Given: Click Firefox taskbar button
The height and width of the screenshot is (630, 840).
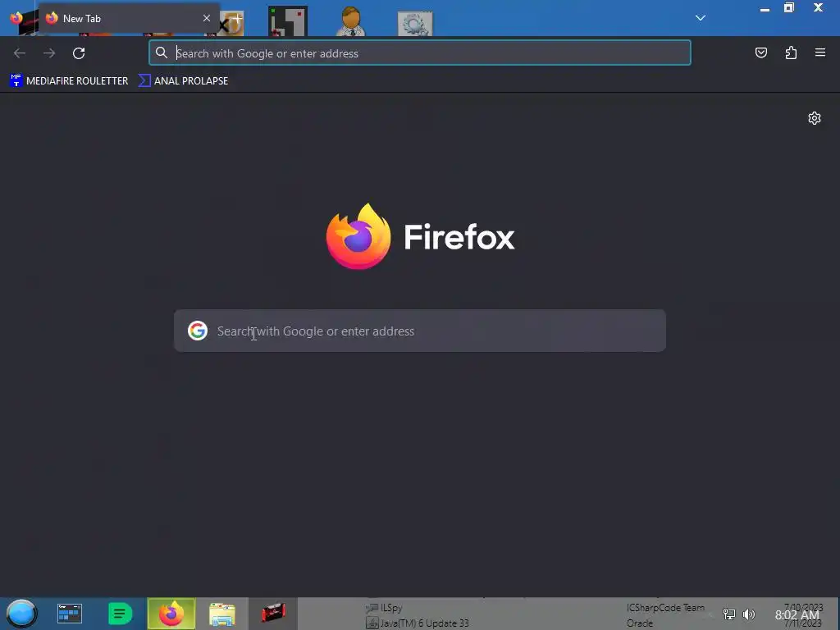Looking at the screenshot, I should (x=171, y=614).
